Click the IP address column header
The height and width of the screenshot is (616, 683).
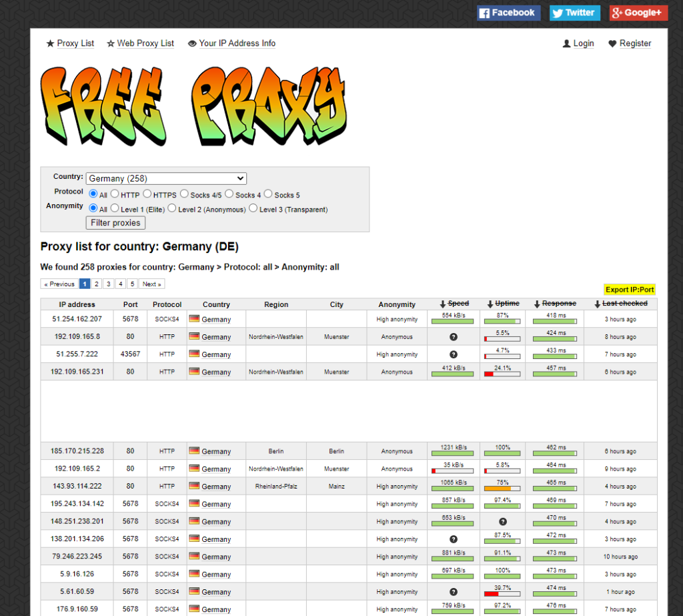click(x=77, y=304)
